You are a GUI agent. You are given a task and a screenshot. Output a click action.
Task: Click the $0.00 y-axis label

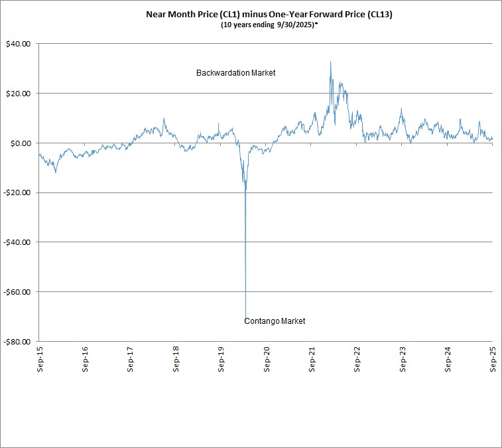click(x=21, y=143)
